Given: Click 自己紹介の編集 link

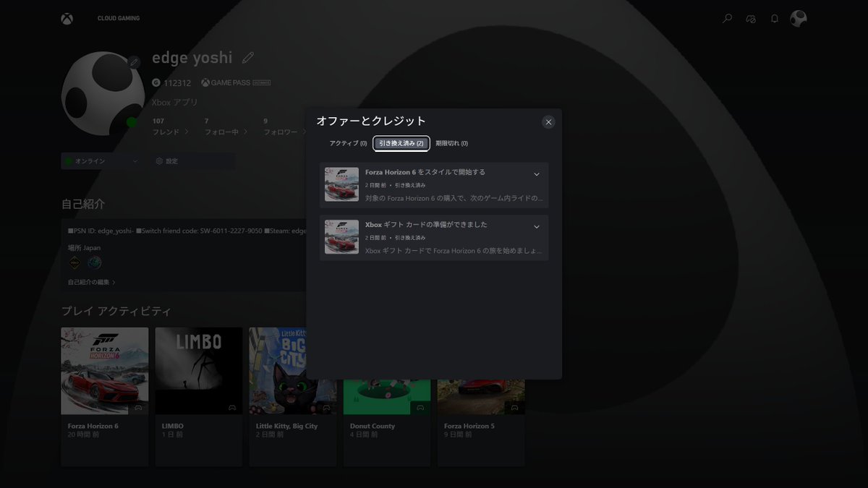Looking at the screenshot, I should pyautogui.click(x=91, y=282).
